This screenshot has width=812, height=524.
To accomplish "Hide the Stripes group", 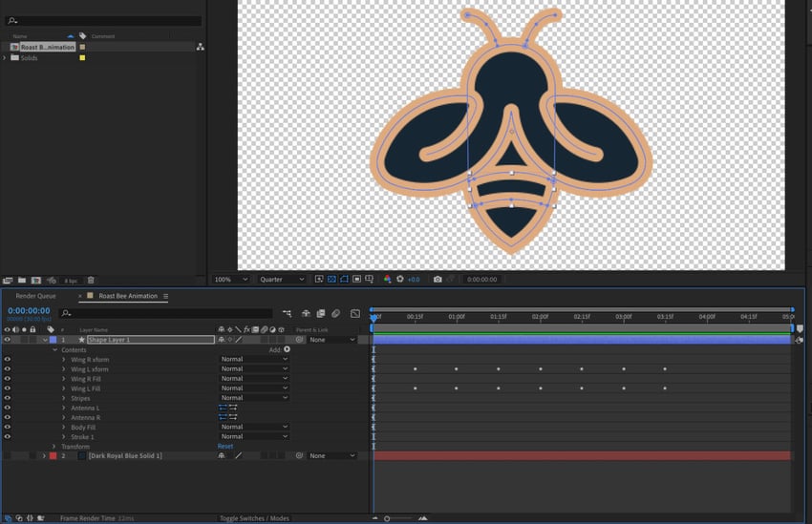I will pos(8,398).
